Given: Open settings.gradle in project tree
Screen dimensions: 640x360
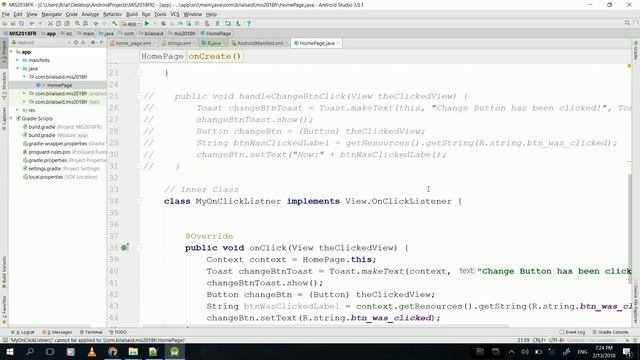Looking at the screenshot, I should [61, 169].
